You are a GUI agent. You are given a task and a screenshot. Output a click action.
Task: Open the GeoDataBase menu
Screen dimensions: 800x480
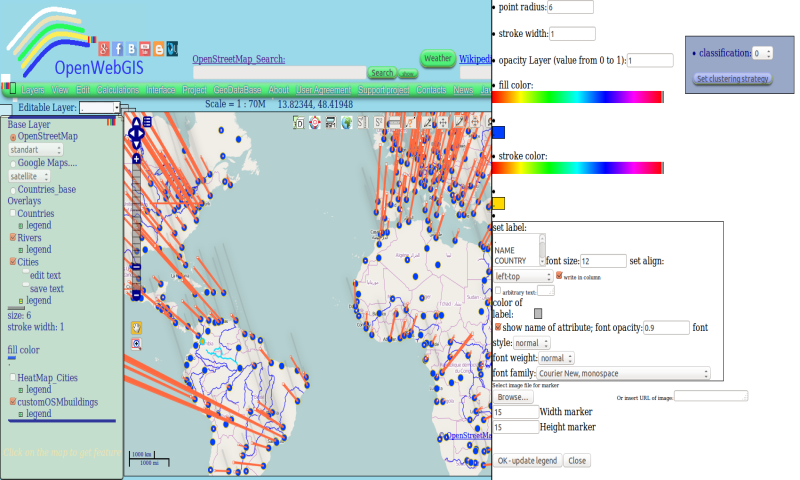point(237,90)
